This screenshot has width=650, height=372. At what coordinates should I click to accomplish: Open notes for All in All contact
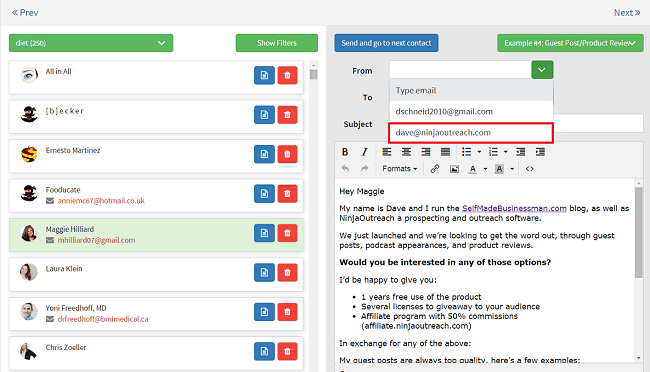tap(264, 75)
